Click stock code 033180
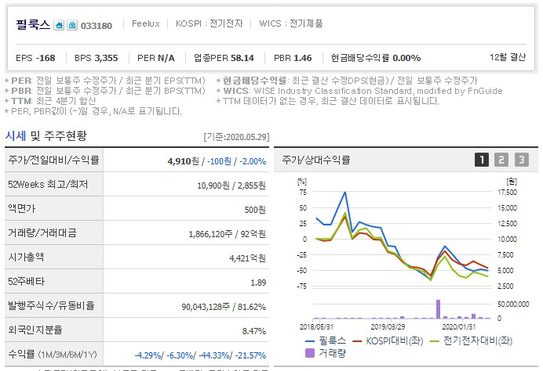Screen dimensions: 543x371 (x=96, y=26)
